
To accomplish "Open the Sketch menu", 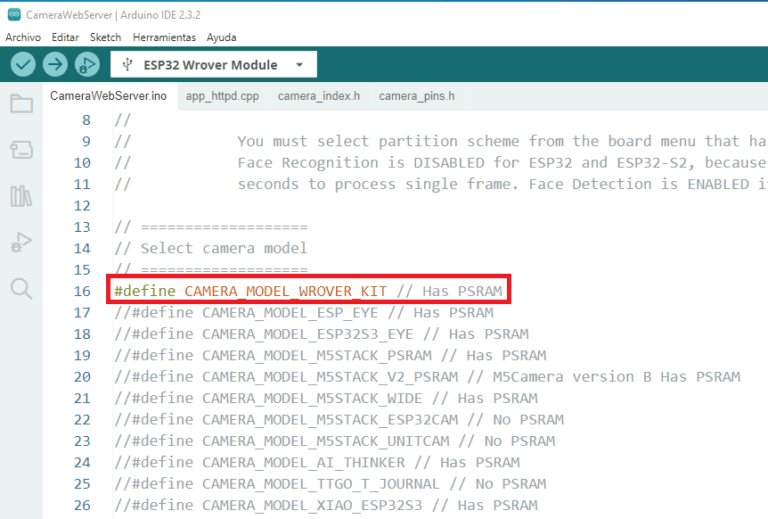I will tap(105, 37).
